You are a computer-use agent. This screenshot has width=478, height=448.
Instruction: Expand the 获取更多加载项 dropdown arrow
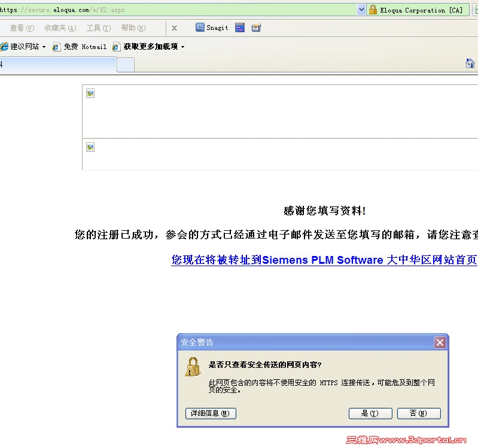(182, 47)
